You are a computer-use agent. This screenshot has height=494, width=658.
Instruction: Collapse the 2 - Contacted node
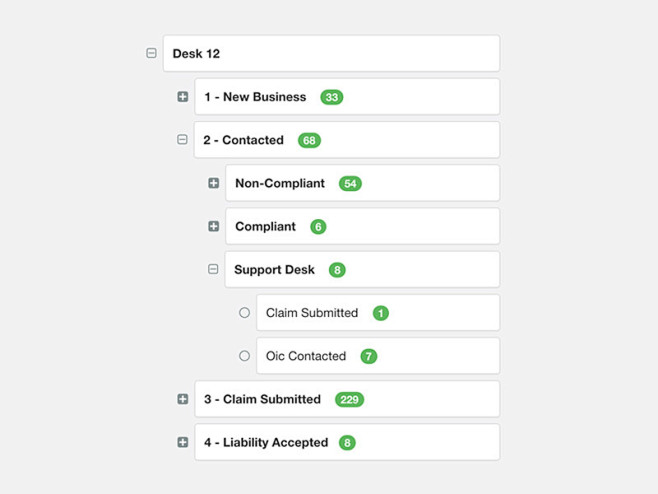tap(182, 140)
